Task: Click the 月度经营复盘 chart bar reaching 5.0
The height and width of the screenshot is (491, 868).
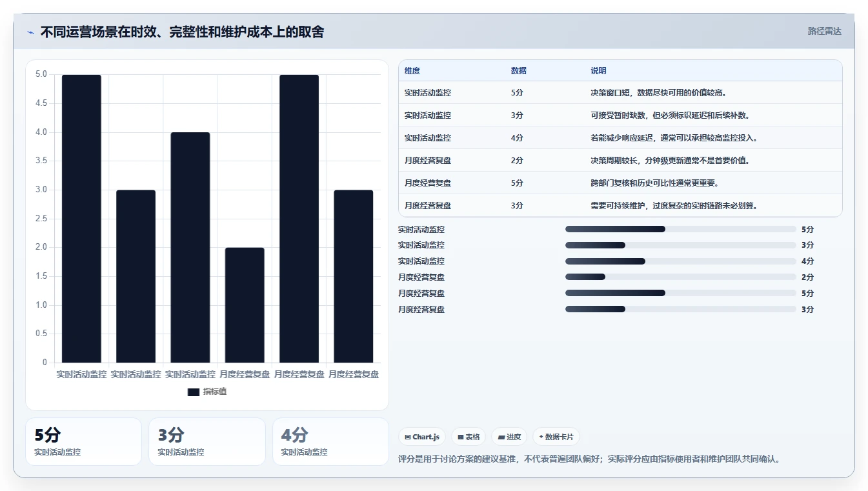Action: tap(299, 219)
